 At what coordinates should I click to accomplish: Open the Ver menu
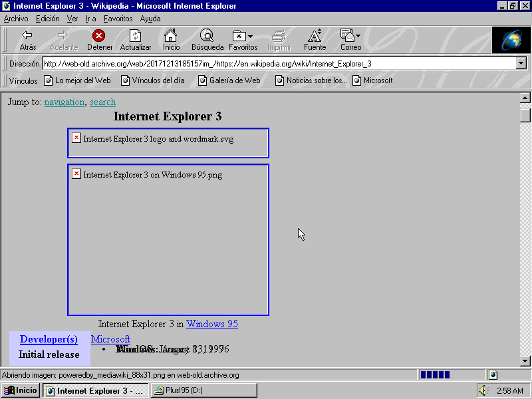(x=72, y=19)
